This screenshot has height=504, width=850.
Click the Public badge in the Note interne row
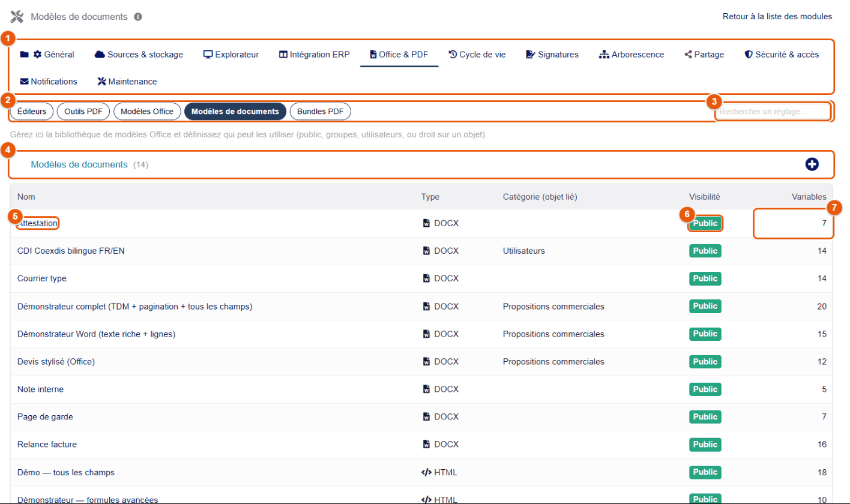705,389
